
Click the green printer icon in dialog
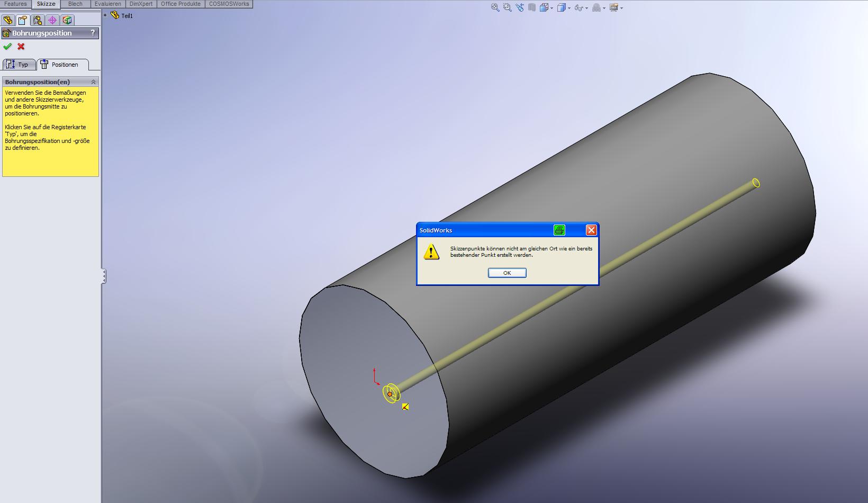tap(559, 230)
